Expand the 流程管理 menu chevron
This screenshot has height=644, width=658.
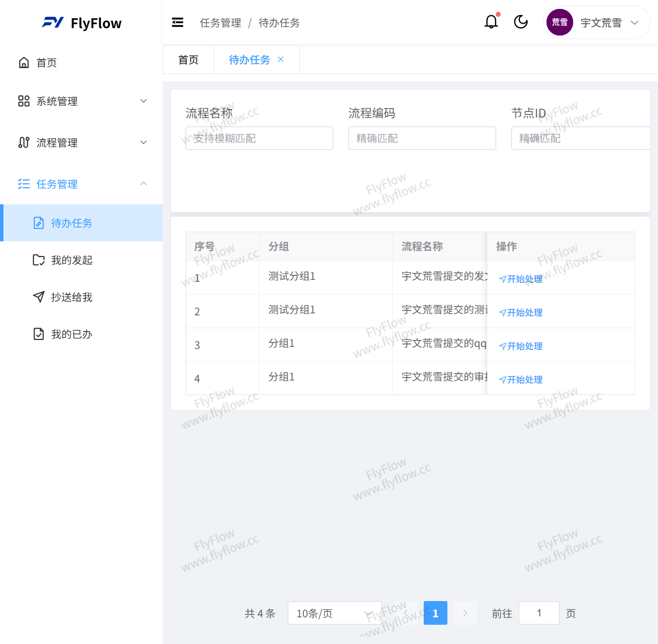tap(144, 143)
